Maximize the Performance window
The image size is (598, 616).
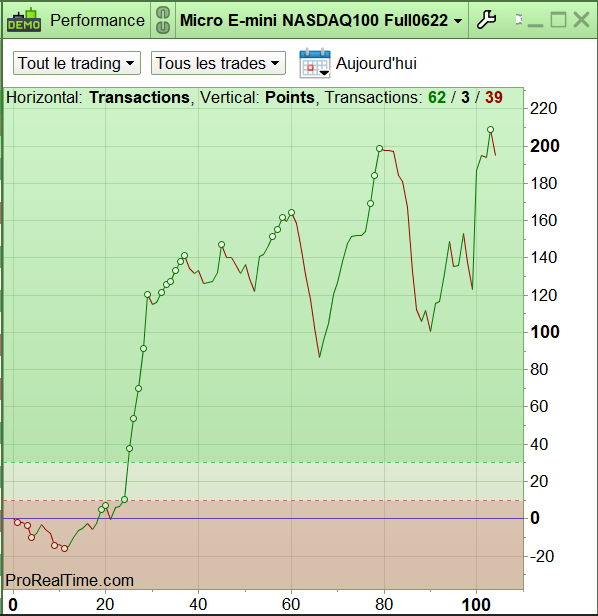coord(558,20)
